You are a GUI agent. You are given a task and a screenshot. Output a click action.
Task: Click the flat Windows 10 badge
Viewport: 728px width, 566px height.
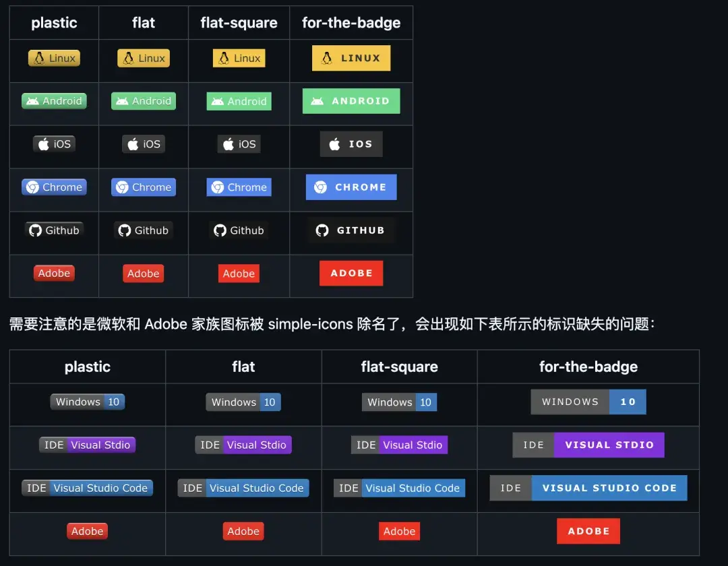coord(243,402)
